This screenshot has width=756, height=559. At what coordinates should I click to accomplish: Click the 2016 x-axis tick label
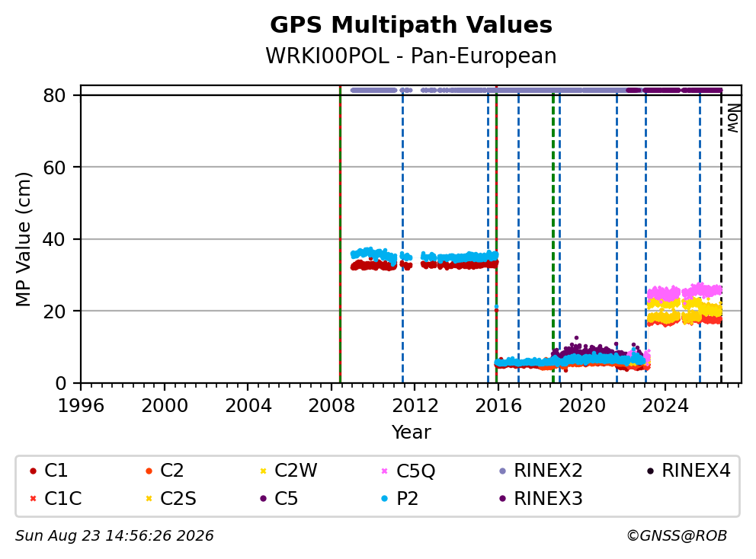pyautogui.click(x=498, y=406)
